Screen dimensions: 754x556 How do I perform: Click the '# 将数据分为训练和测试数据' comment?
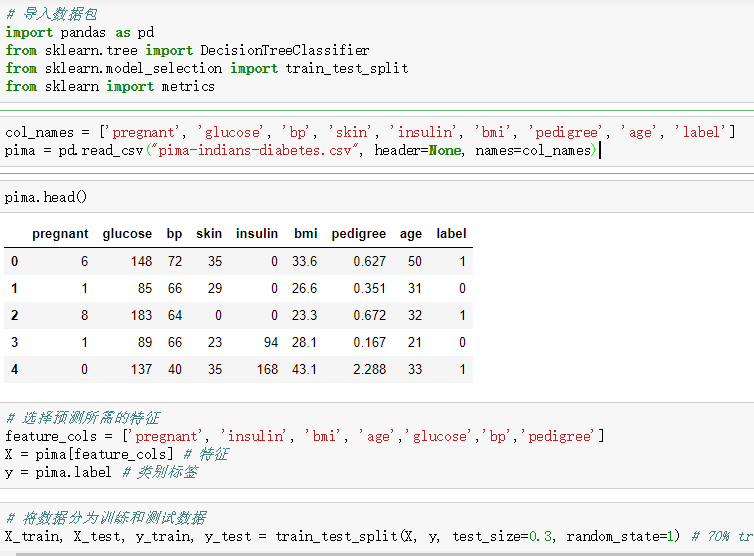(x=106, y=518)
